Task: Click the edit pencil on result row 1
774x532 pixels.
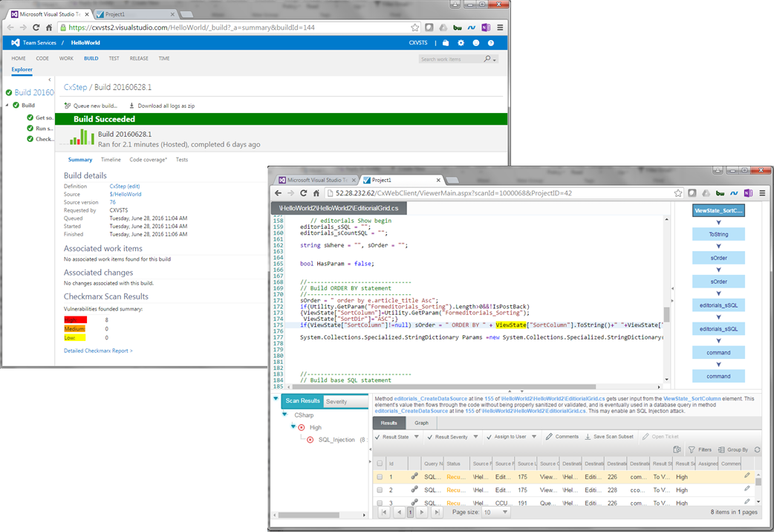Action: pyautogui.click(x=747, y=476)
